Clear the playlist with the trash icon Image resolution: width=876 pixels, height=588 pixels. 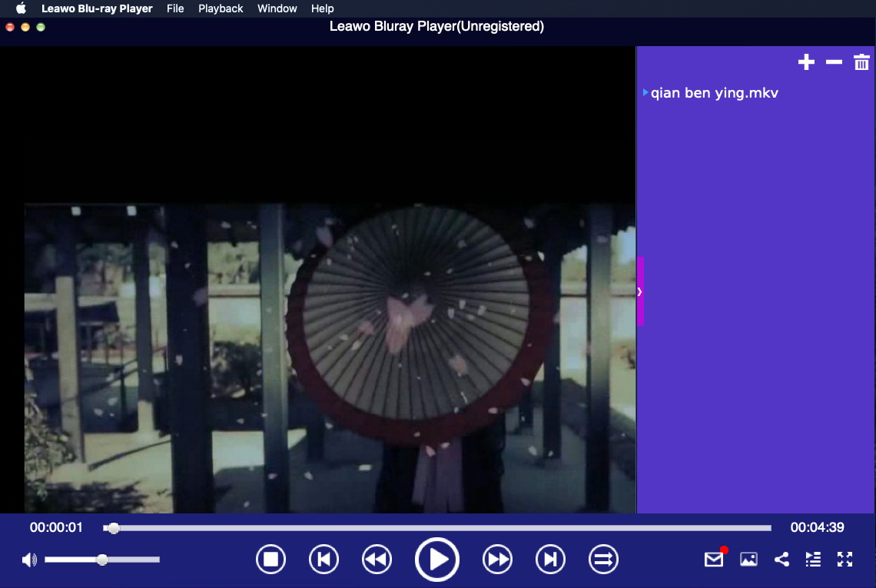click(861, 62)
